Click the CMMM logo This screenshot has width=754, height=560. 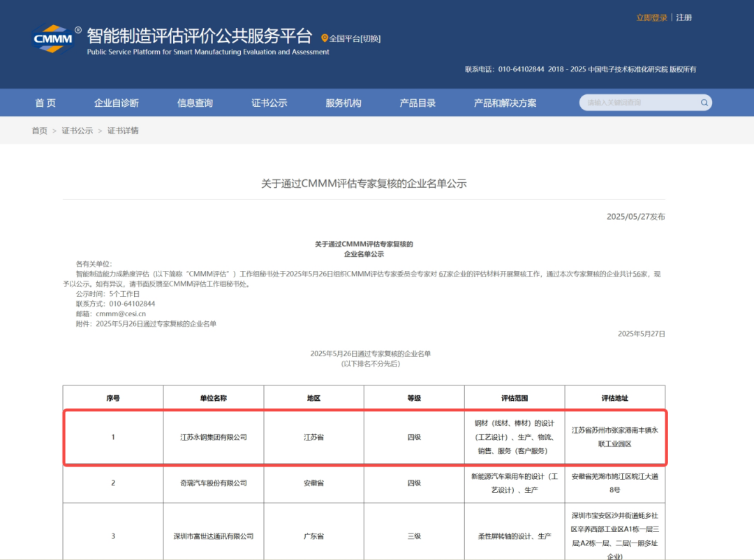53,38
